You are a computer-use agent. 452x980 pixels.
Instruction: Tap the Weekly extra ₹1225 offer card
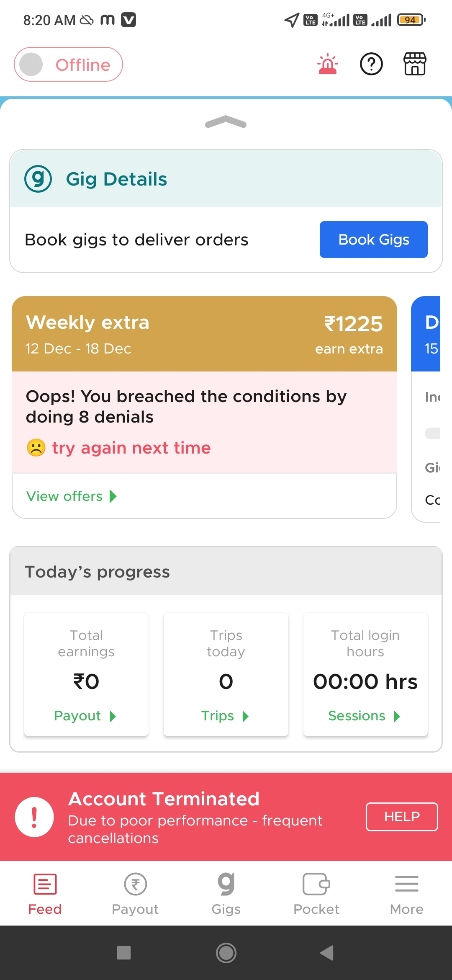[204, 334]
